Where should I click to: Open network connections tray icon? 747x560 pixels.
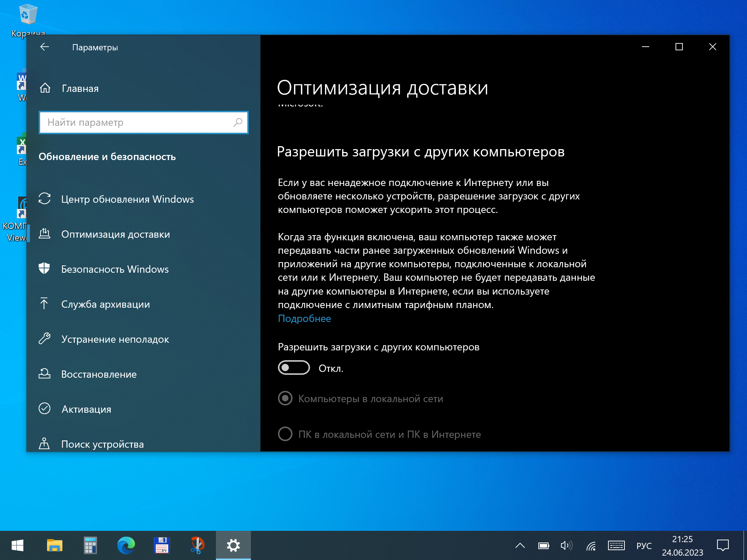point(591,545)
